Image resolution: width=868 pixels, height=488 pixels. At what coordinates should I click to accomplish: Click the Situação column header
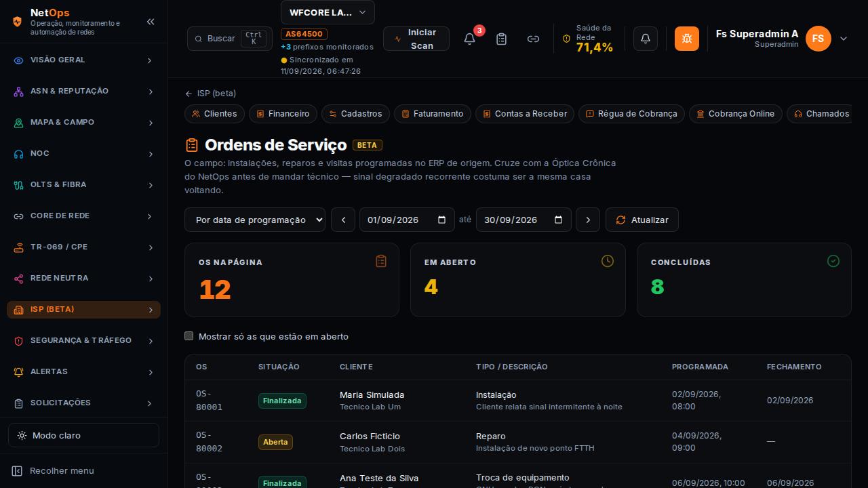tap(279, 367)
